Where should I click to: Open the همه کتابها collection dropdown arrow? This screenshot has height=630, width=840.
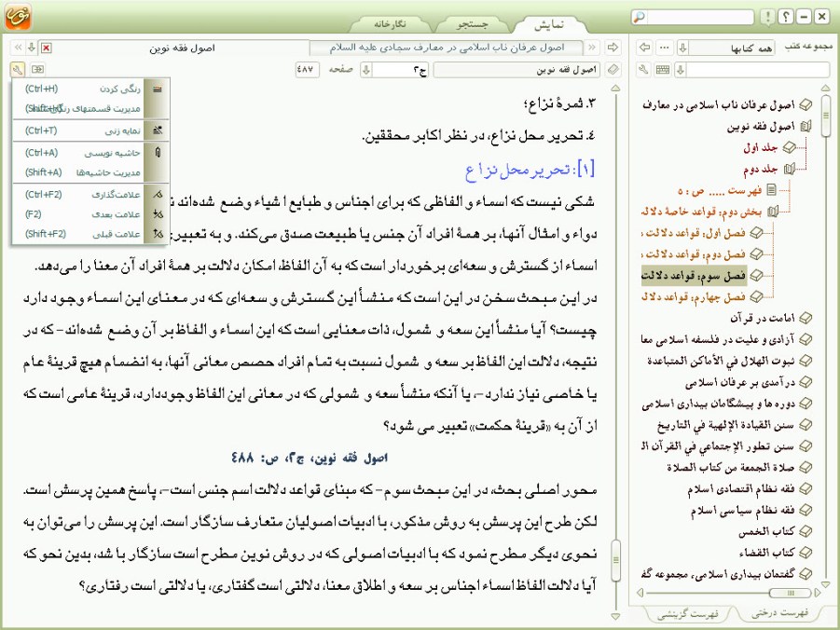point(682,48)
